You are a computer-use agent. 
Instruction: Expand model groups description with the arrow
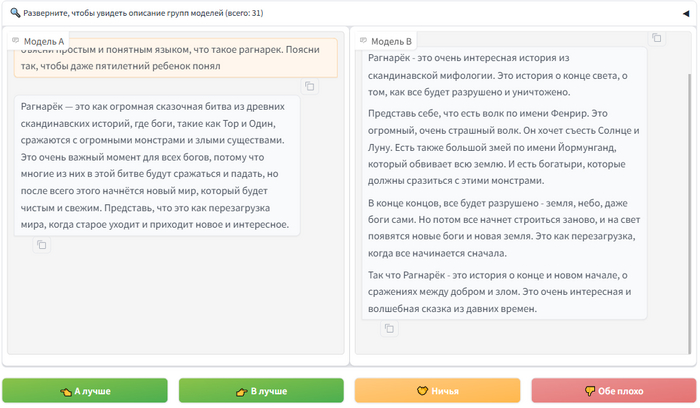(685, 13)
